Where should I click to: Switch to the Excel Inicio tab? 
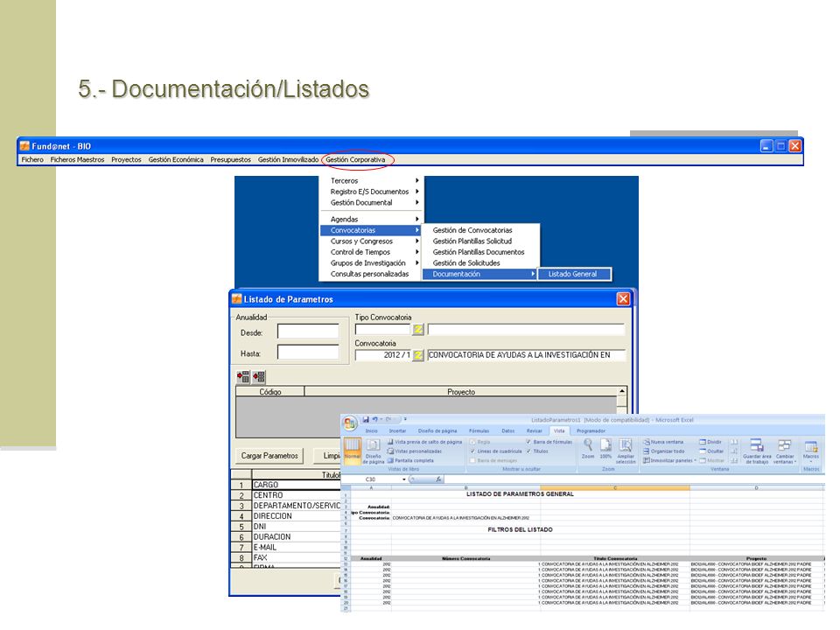click(x=371, y=430)
